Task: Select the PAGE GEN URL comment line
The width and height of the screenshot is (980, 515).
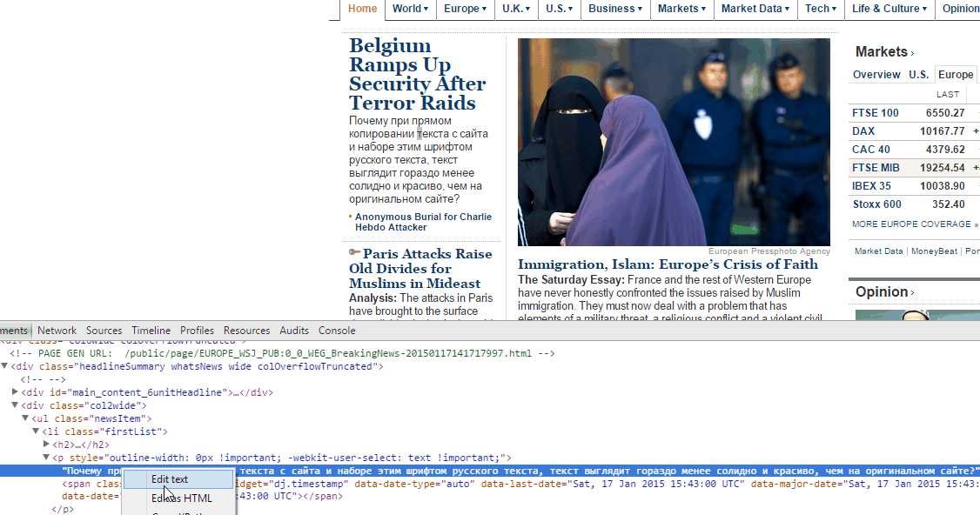Action: (x=282, y=353)
